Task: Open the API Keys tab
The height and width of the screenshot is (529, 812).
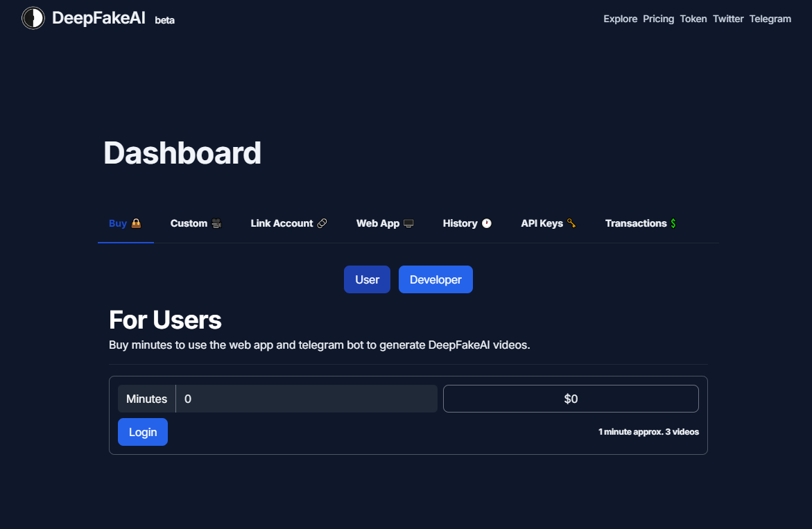Action: (x=542, y=223)
